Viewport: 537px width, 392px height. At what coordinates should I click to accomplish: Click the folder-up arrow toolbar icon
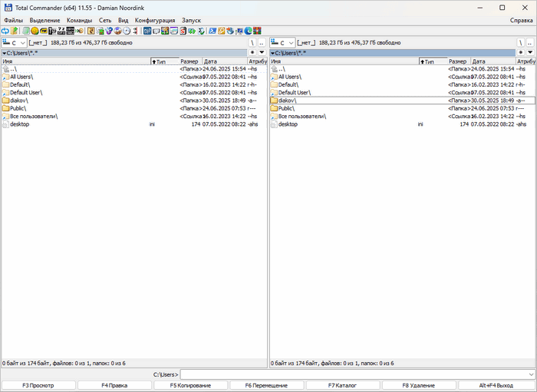[x=15, y=31]
